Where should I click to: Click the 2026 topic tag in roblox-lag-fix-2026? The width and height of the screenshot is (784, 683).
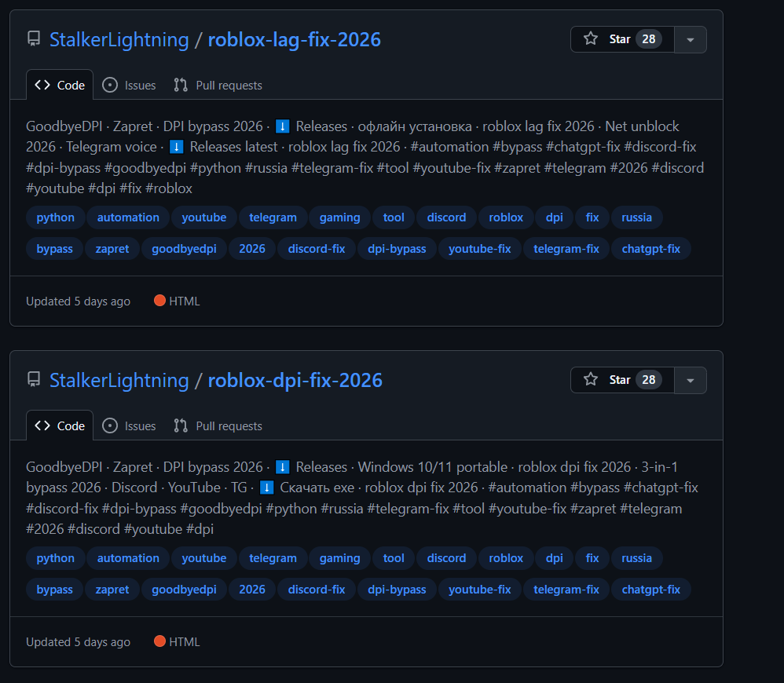[x=252, y=248]
